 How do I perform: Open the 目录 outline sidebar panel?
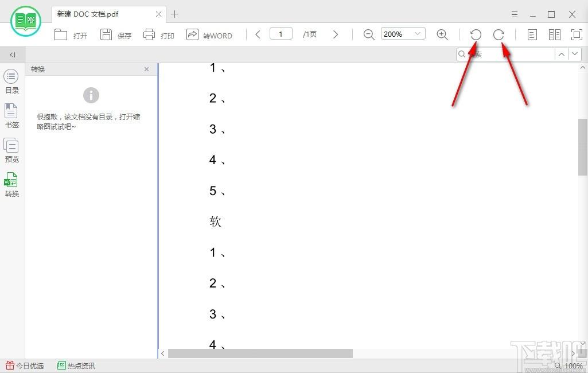tap(11, 82)
